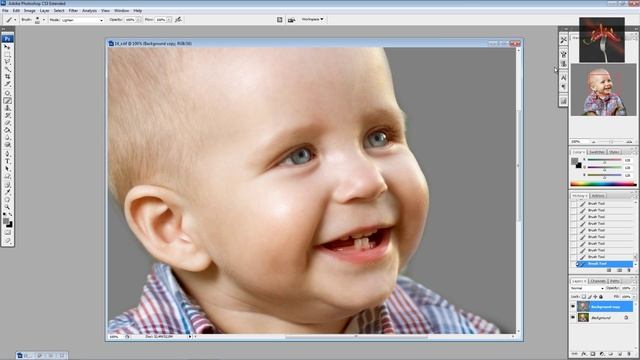Toggle lock transparent pixels in Layers
640x360 pixels.
click(584, 297)
